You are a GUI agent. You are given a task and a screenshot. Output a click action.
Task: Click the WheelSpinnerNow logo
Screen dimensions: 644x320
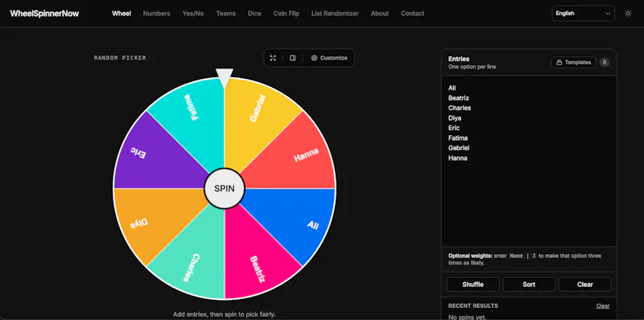pyautogui.click(x=44, y=14)
